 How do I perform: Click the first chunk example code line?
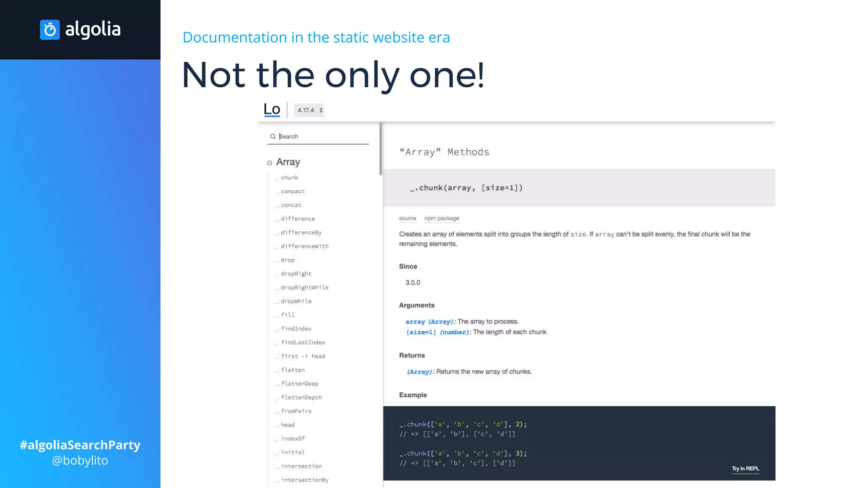[463, 424]
